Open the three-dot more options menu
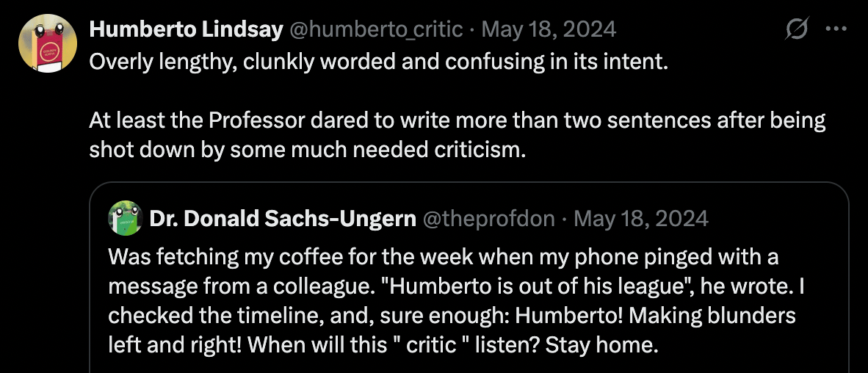This screenshot has height=373, width=868. (x=836, y=29)
